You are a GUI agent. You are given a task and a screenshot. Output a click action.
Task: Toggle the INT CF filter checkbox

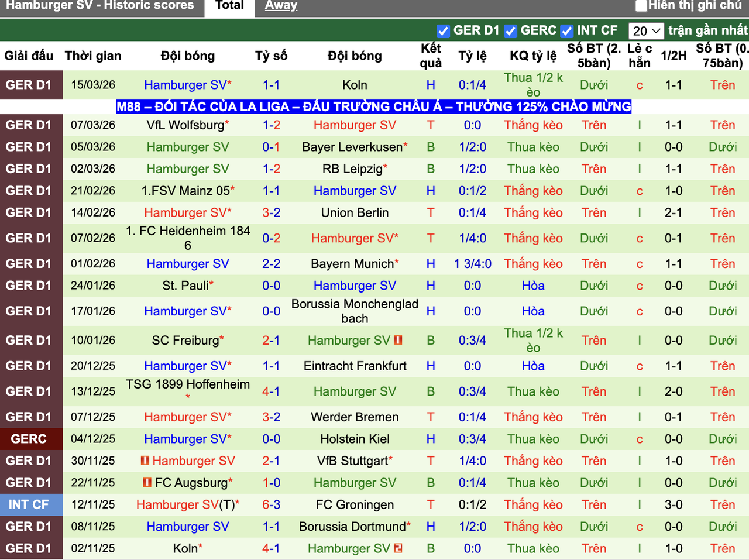pyautogui.click(x=566, y=30)
